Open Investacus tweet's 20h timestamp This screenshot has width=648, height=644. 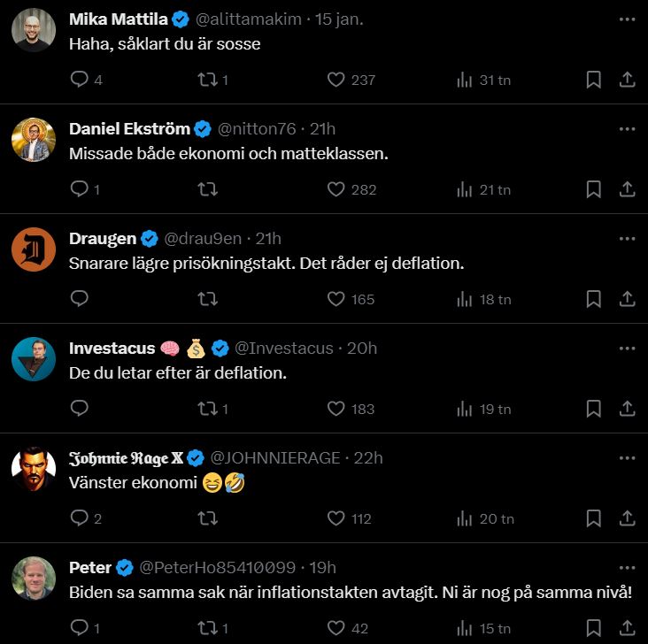[x=362, y=349]
